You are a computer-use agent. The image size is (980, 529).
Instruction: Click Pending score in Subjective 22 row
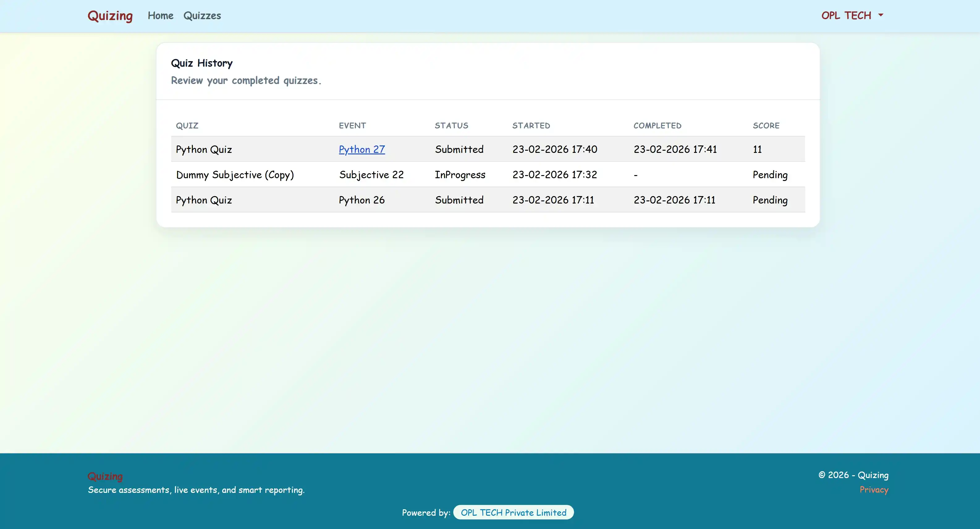coord(770,174)
